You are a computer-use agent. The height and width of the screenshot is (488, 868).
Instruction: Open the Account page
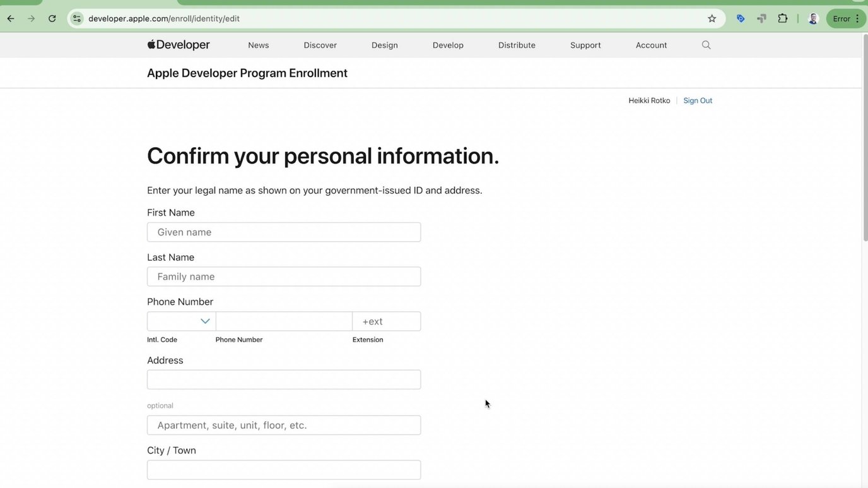[x=650, y=45]
